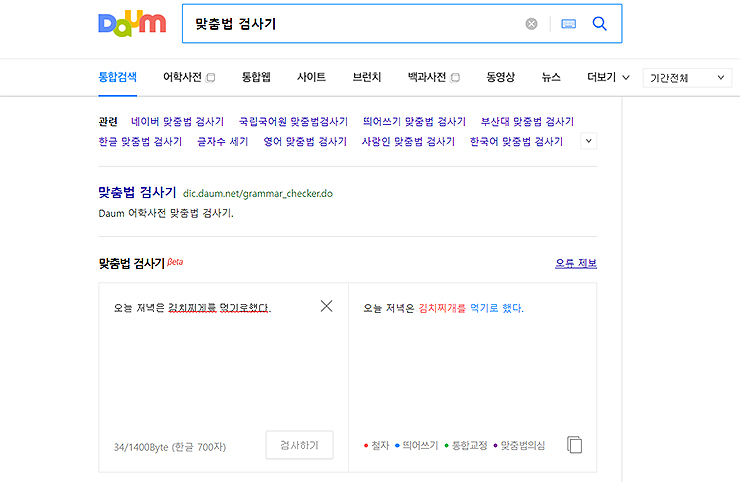The image size is (740, 482).
Task: Click the 오류 제보 link
Action: pos(576,263)
